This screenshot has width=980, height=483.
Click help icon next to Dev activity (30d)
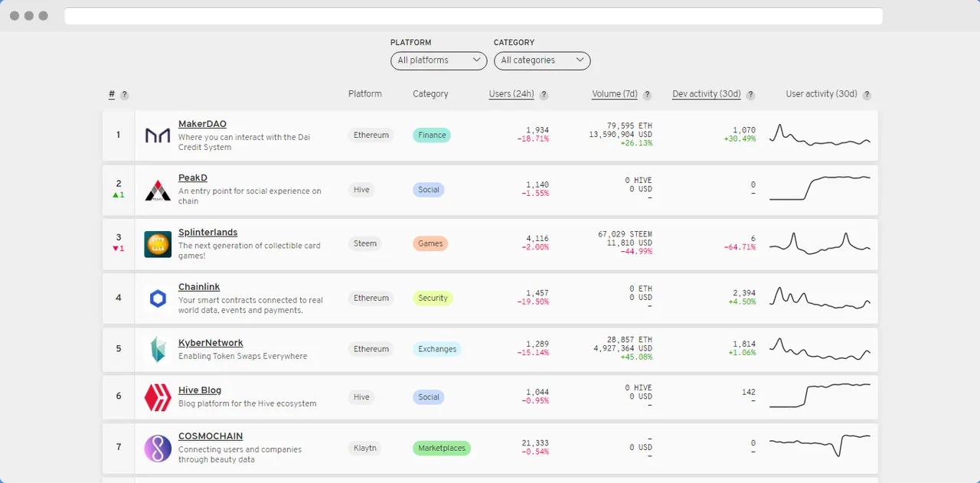click(750, 95)
